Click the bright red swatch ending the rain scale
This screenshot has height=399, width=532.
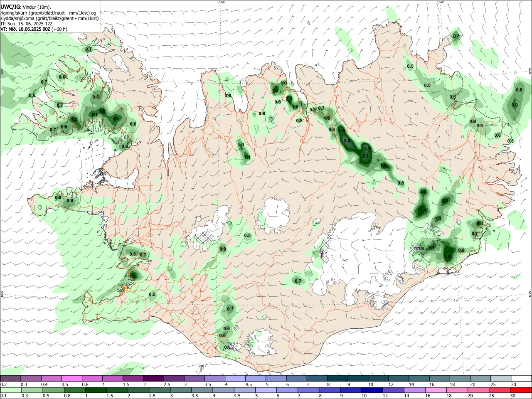521,390
